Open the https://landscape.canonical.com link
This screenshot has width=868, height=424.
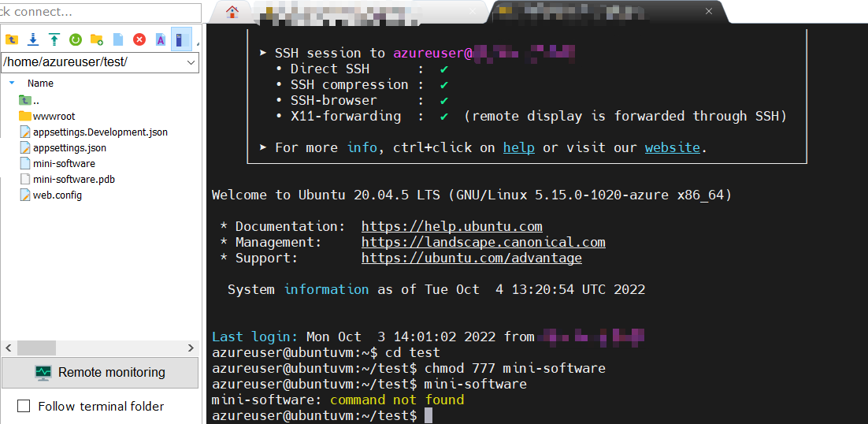click(484, 242)
